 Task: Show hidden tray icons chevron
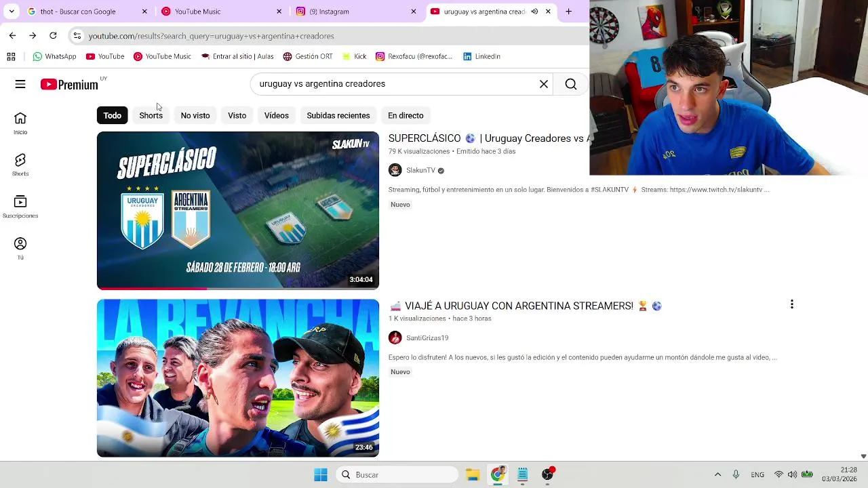tap(717, 474)
